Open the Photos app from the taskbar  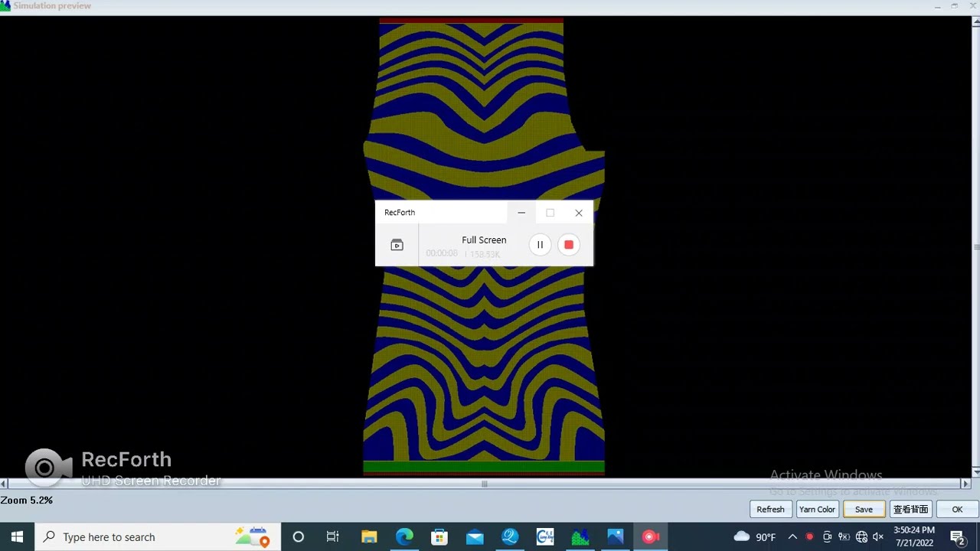616,537
